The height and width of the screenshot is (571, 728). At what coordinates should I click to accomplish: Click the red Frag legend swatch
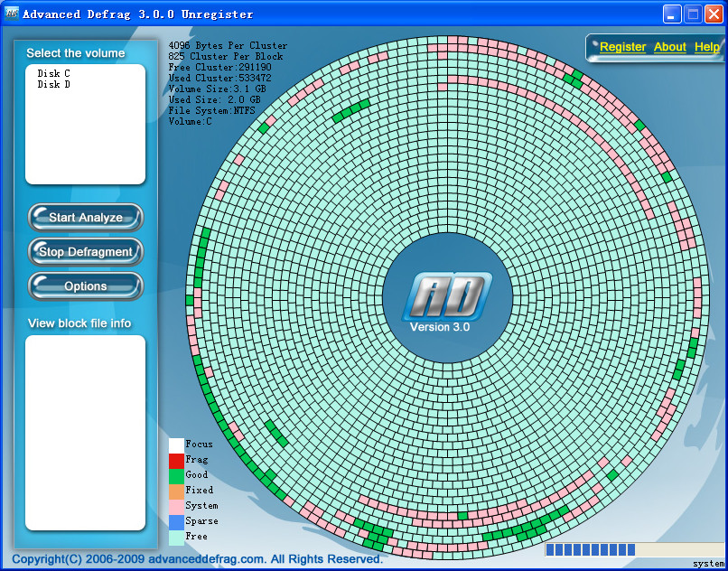(176, 461)
